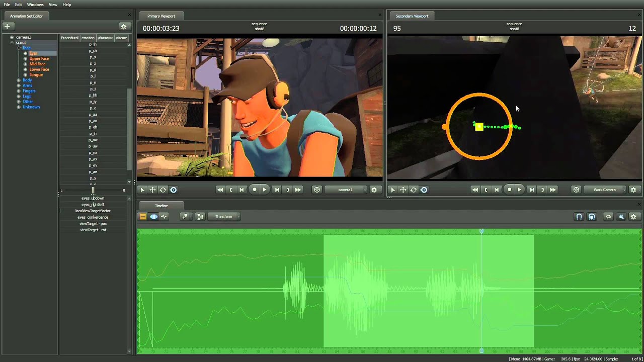
Task: Switch to the Motion Editor icon in Timeline
Action: [x=153, y=217]
